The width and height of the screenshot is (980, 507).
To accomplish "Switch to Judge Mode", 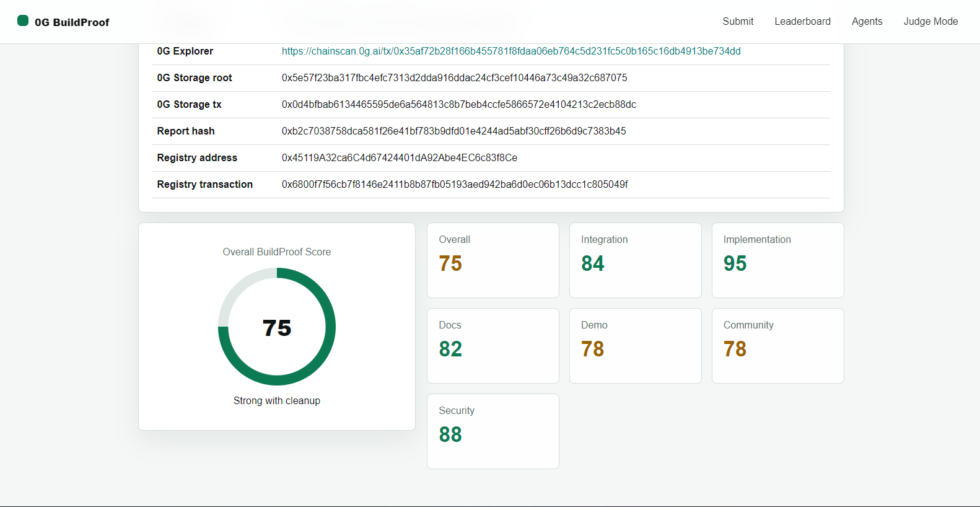I will (x=930, y=21).
